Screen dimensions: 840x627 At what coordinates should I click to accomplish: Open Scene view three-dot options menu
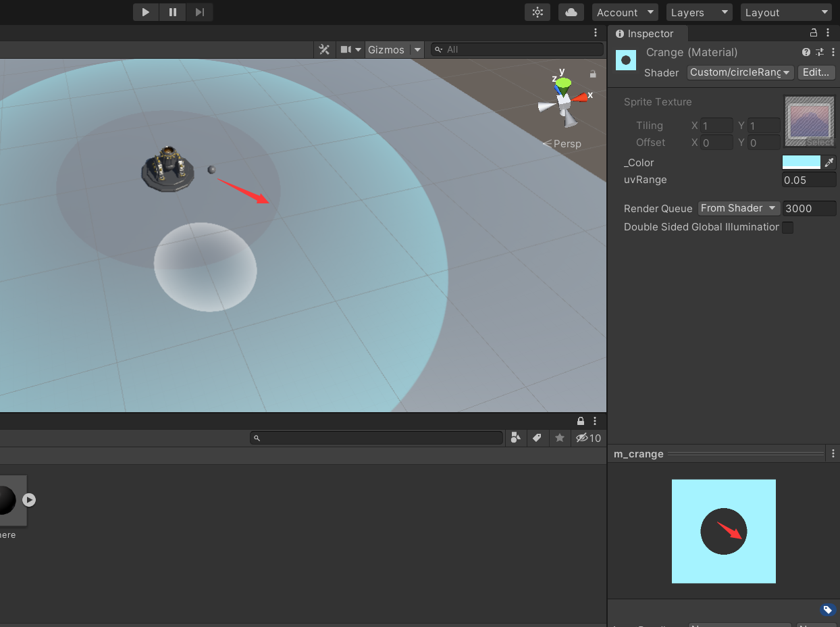595,33
